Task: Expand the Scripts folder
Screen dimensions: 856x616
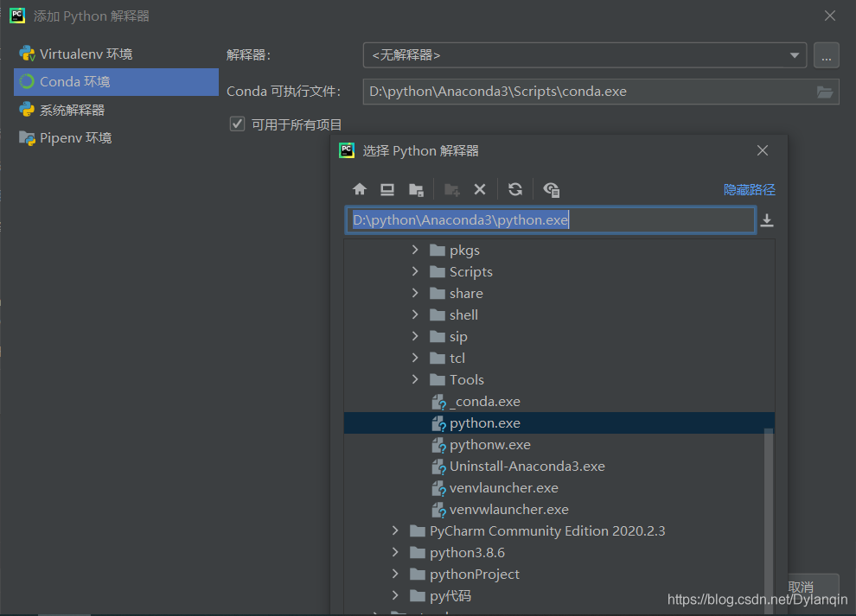Action: click(415, 272)
